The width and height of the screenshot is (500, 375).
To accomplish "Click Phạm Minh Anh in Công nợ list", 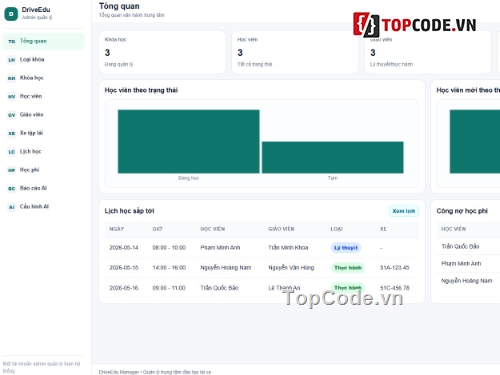I will pyautogui.click(x=461, y=264).
